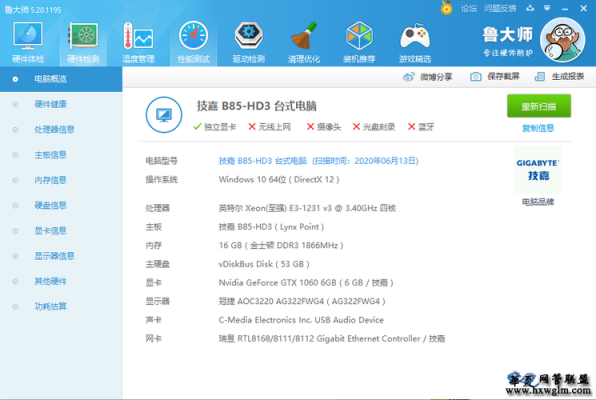596x400 pixels.
Task: Click the Nvidia GeForce GTX 1060 6GB value
Action: click(x=306, y=283)
